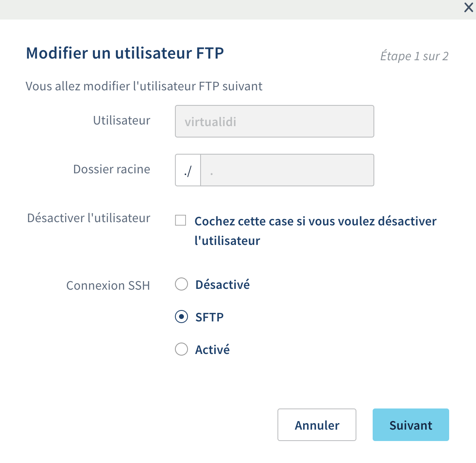Viewport: 476px width, 463px height.
Task: Click the "Étape 1 sur 2" step indicator
Action: (414, 56)
